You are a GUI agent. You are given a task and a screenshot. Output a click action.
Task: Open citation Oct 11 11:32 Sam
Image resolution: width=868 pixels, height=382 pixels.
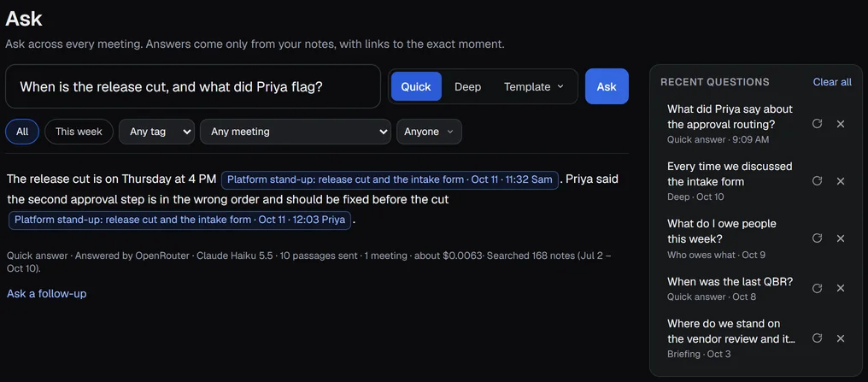coord(390,180)
